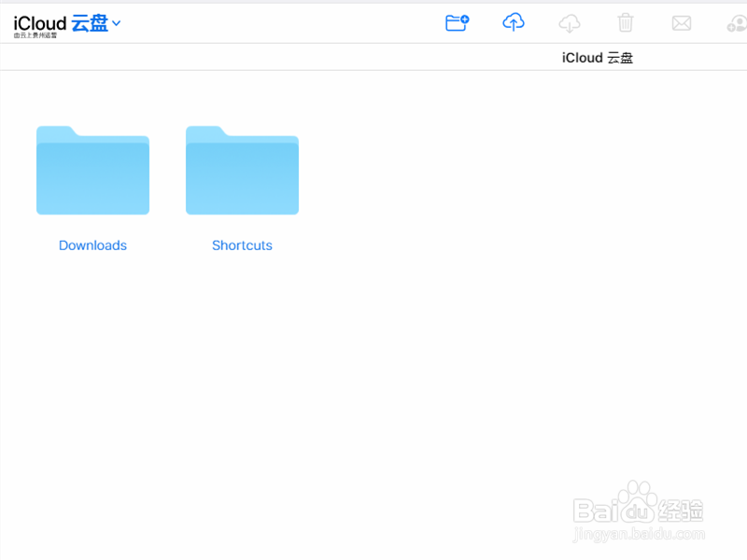Select the Downloads folder icon
The width and height of the screenshot is (747, 560).
92,170
